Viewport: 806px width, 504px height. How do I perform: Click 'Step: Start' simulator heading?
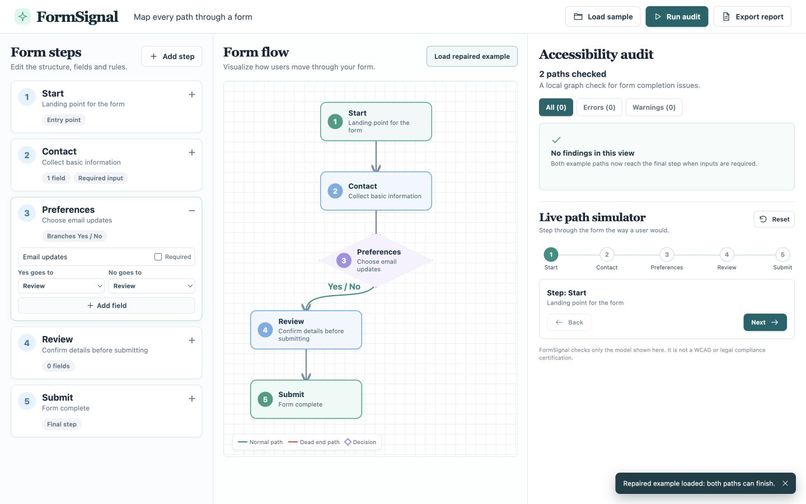(x=566, y=293)
